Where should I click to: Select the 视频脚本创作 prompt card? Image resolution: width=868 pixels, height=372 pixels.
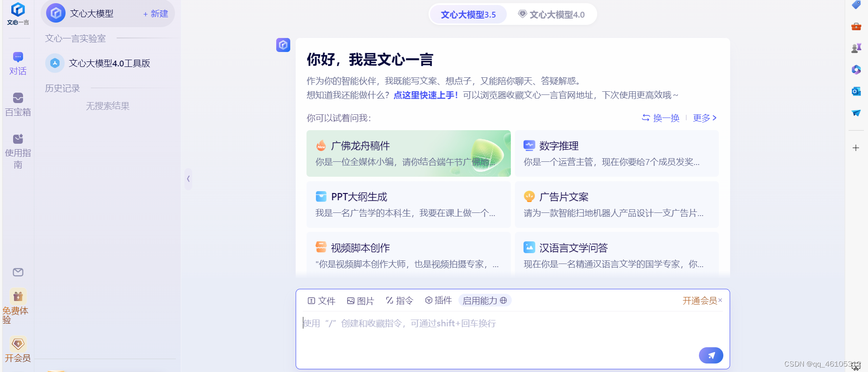[409, 254]
